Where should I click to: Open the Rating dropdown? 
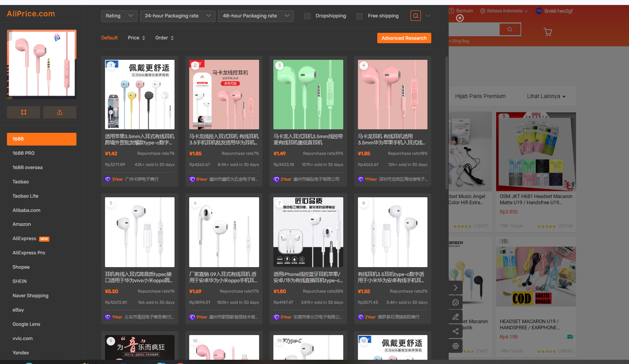[119, 16]
